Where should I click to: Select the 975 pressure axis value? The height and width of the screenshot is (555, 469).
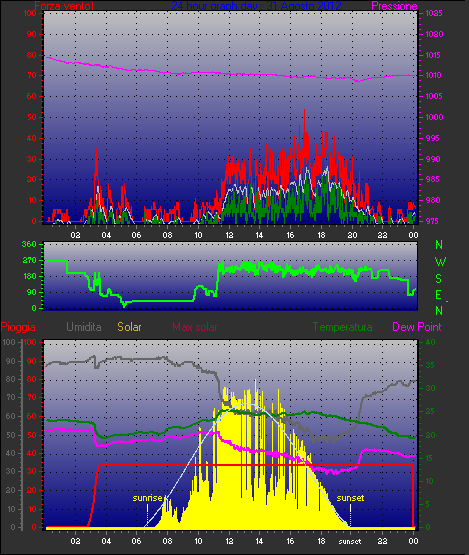tap(432, 221)
